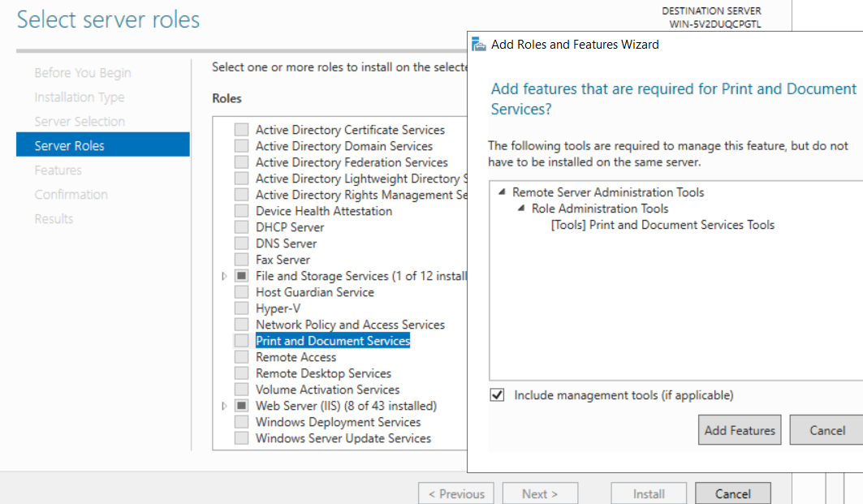Check Active Directory Lightweight Directory Services role
The height and width of the screenshot is (504, 863).
241,179
